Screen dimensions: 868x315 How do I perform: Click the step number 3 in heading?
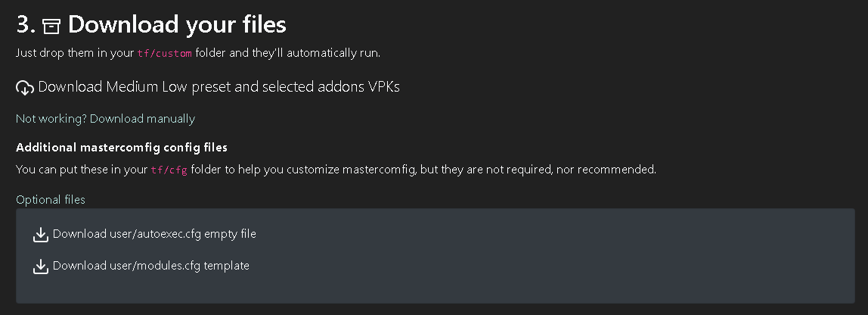25,25
